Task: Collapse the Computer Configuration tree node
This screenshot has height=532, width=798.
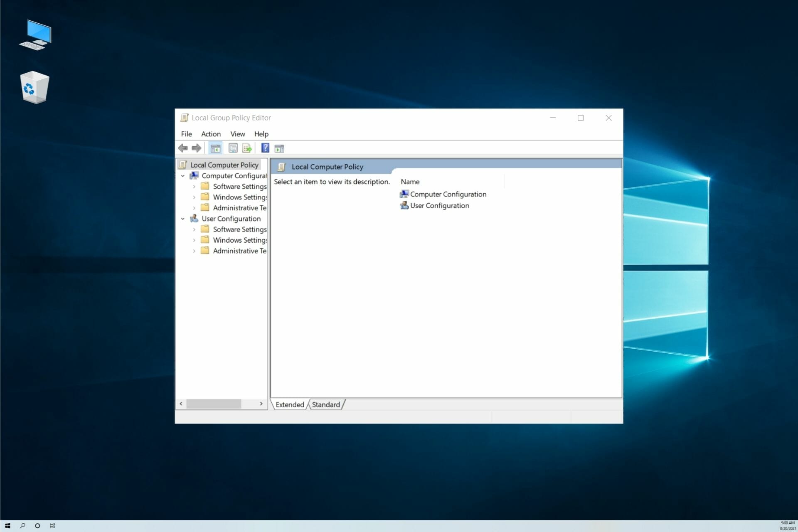Action: pos(183,176)
